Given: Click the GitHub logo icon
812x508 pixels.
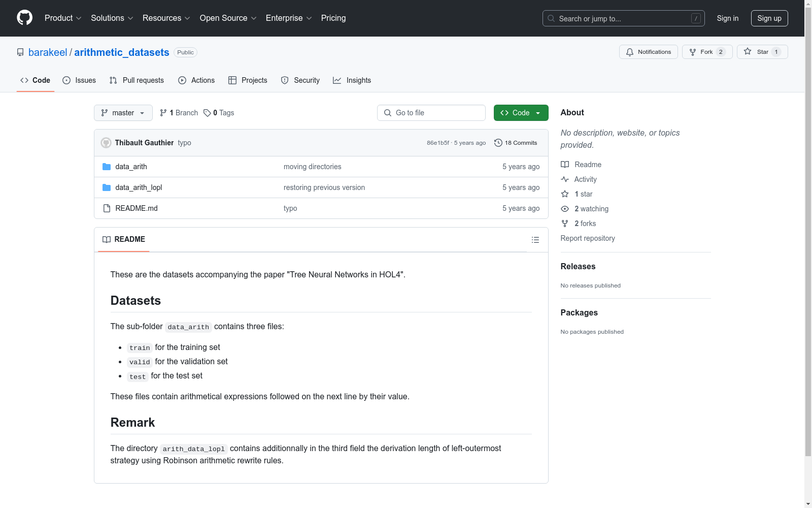Looking at the screenshot, I should (x=24, y=18).
